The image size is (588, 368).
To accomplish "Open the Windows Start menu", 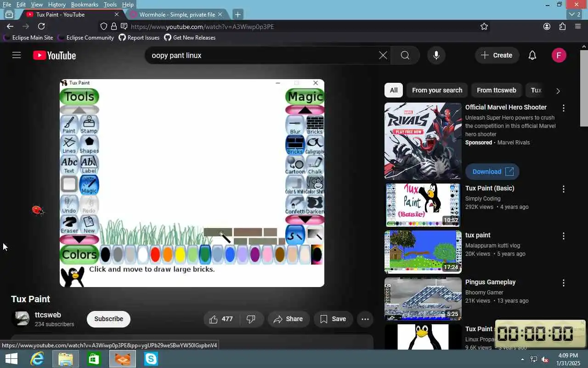I will point(11,359).
